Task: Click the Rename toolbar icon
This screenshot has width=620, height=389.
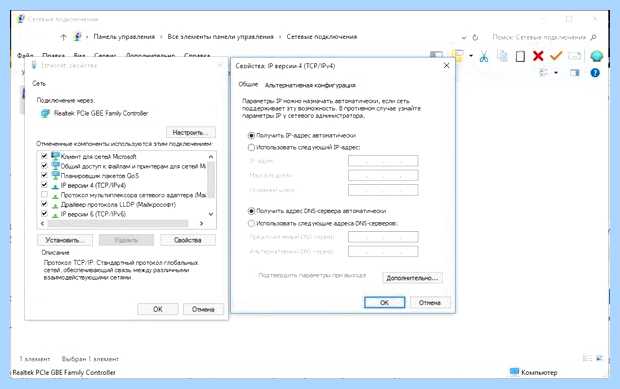Action: [575, 56]
